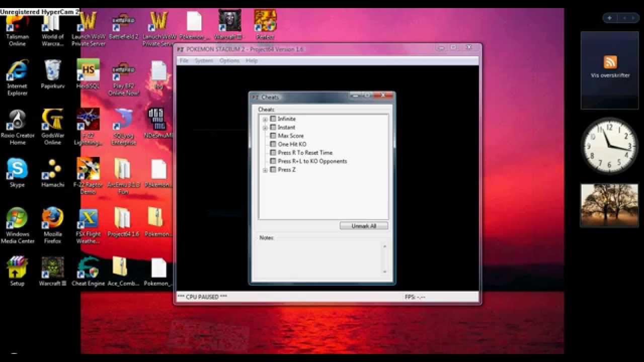Click the Vis overskrifter RSS gadget
Image resolution: width=644 pixels, height=362 pixels.
click(x=610, y=70)
